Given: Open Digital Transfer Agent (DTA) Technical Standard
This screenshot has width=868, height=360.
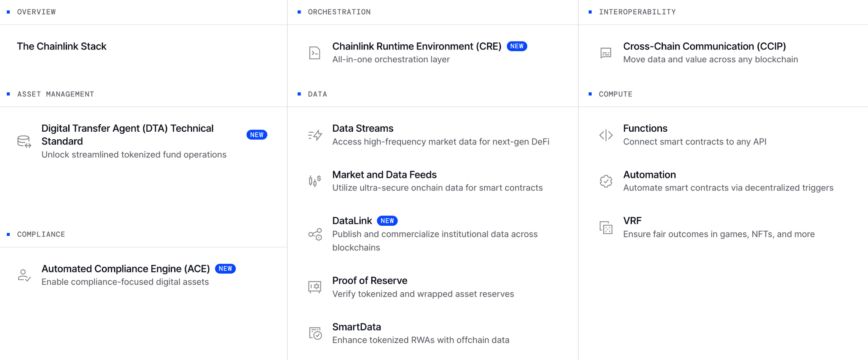Looking at the screenshot, I should [x=128, y=135].
